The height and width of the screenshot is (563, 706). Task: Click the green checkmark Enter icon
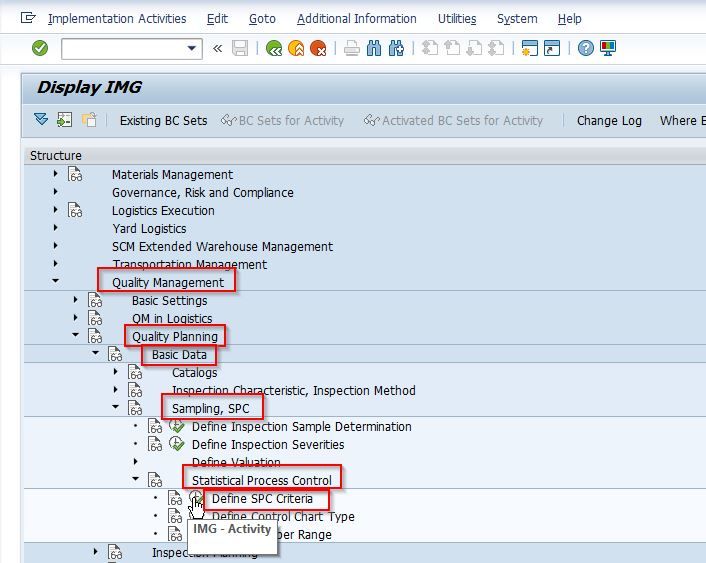pyautogui.click(x=40, y=48)
